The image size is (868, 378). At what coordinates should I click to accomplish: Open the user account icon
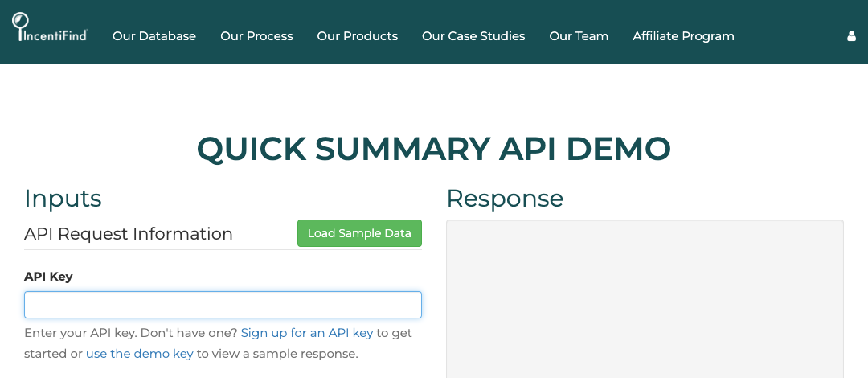(851, 36)
